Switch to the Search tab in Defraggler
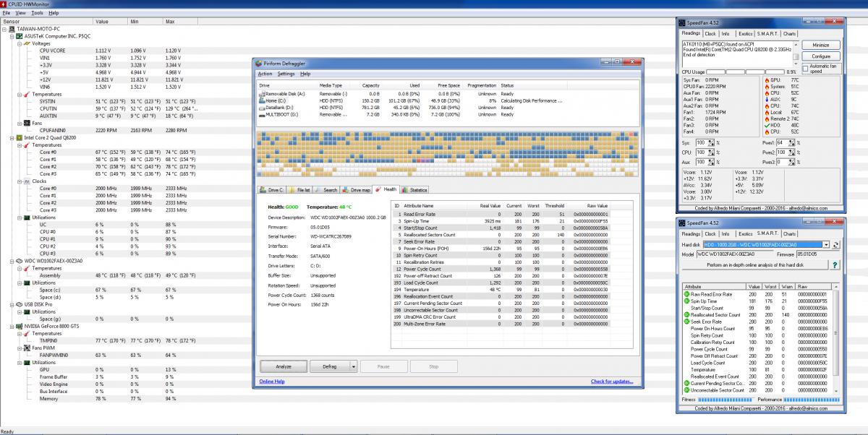The image size is (868, 435). 327,190
